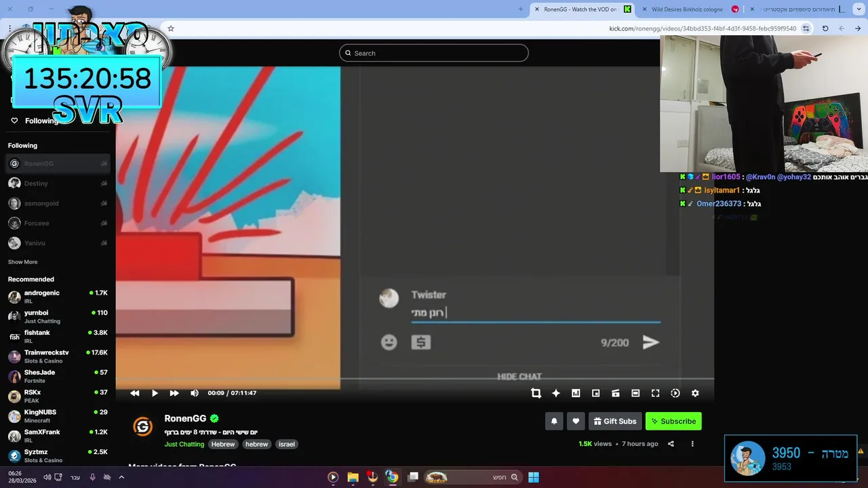Go forward using right arrow button
This screenshot has height=488, width=868.
[858, 28]
